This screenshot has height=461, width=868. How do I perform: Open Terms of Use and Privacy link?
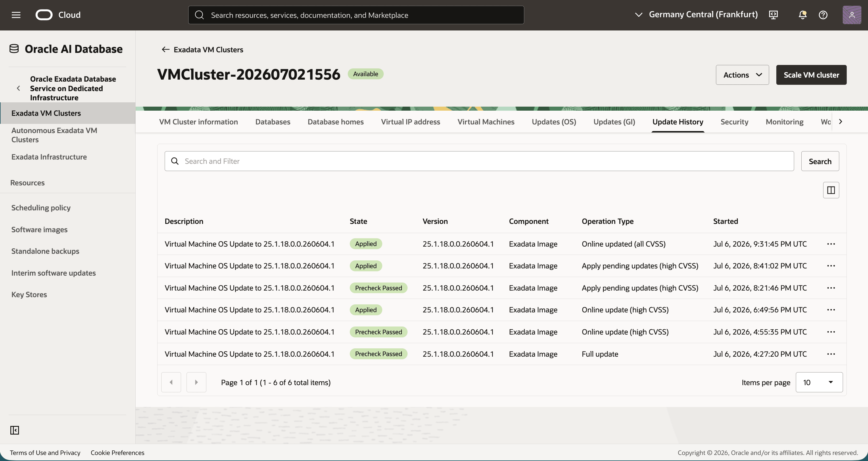(45, 453)
